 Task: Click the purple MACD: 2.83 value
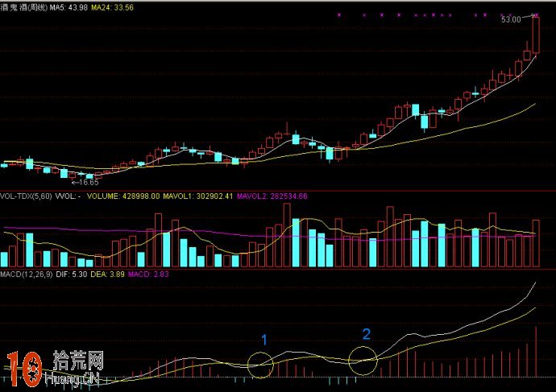pos(148,274)
